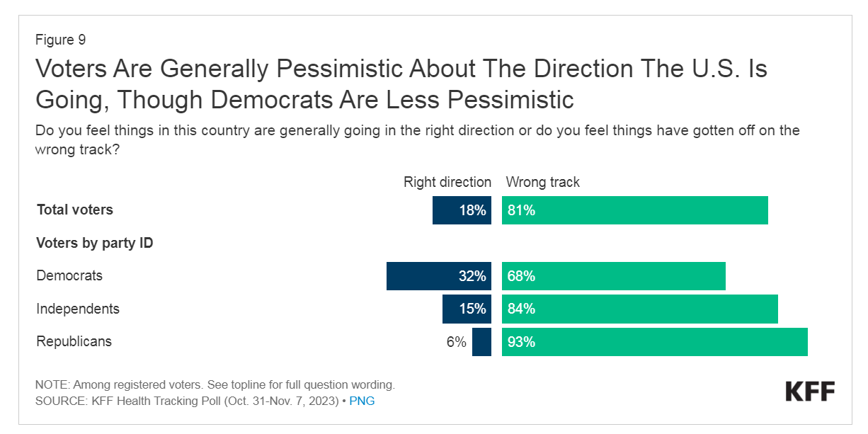The height and width of the screenshot is (434, 868).
Task: Click the Republicans 93% green bar
Action: pos(654,342)
